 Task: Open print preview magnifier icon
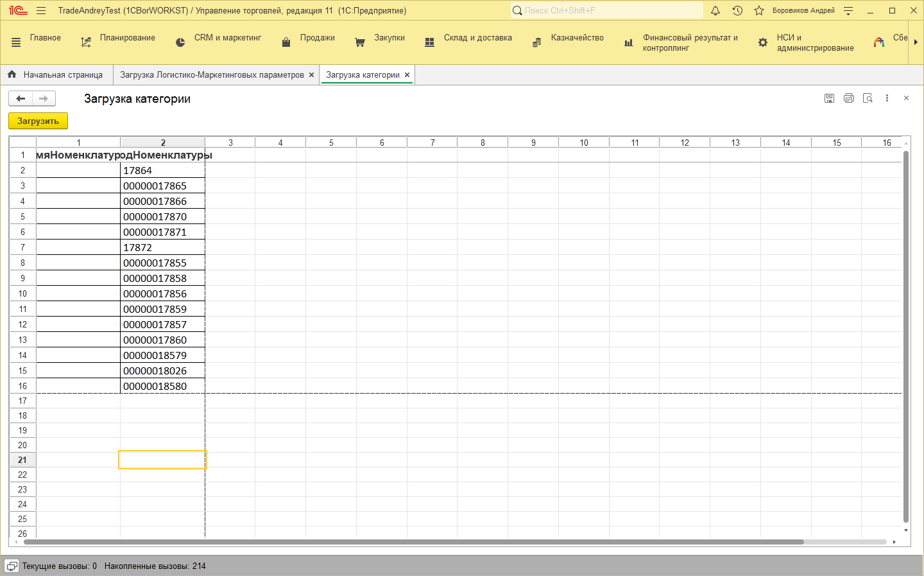[868, 98]
